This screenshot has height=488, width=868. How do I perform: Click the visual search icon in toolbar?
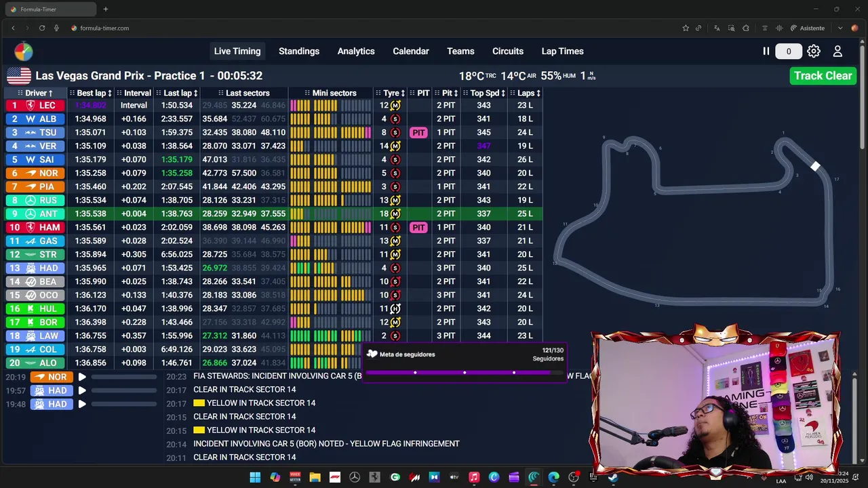tap(731, 28)
